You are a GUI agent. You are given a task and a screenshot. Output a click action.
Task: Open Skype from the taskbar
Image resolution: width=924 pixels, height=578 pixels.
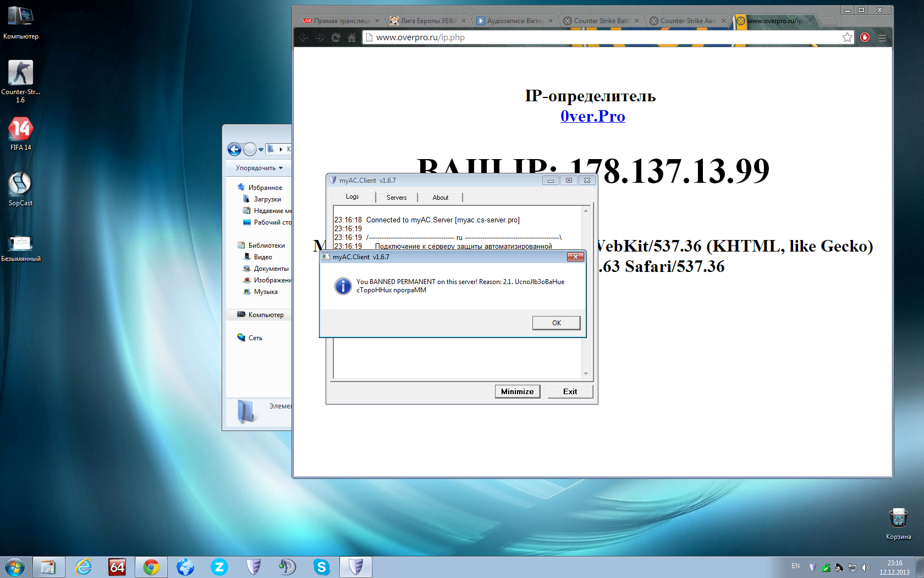(322, 567)
